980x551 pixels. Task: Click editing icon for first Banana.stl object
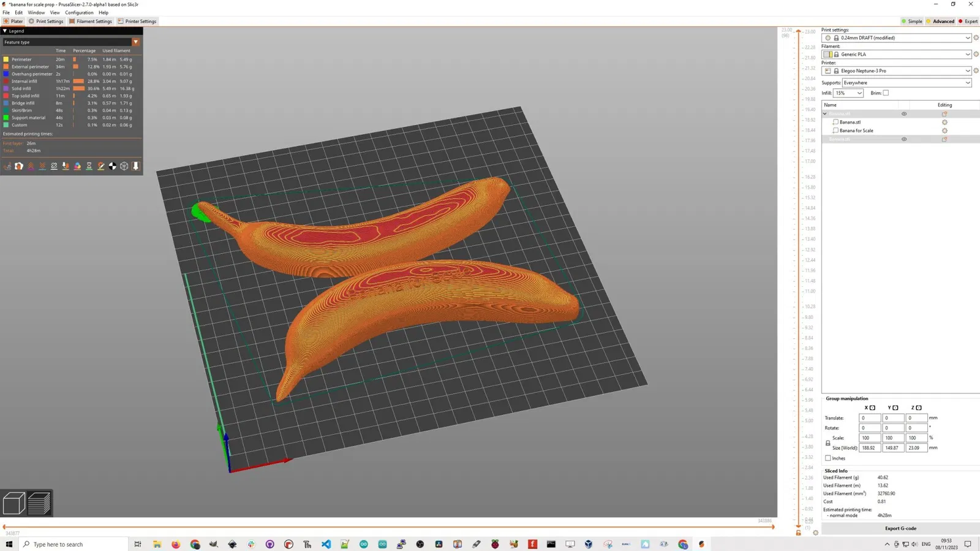tap(944, 114)
